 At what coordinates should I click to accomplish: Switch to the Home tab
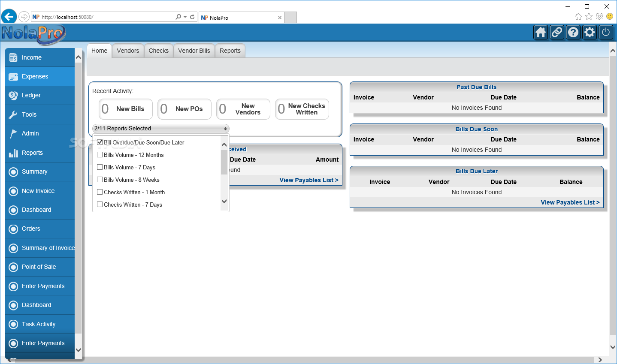click(x=99, y=51)
